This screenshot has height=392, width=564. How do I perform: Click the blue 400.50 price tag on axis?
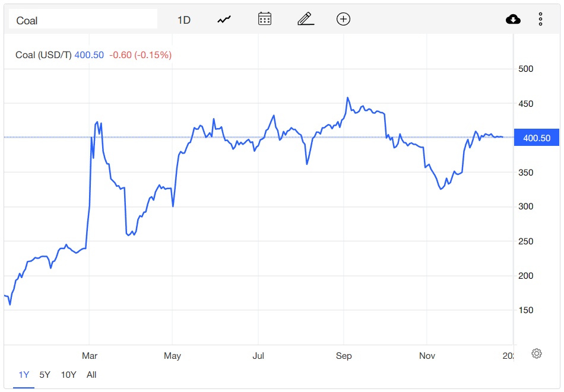(536, 138)
